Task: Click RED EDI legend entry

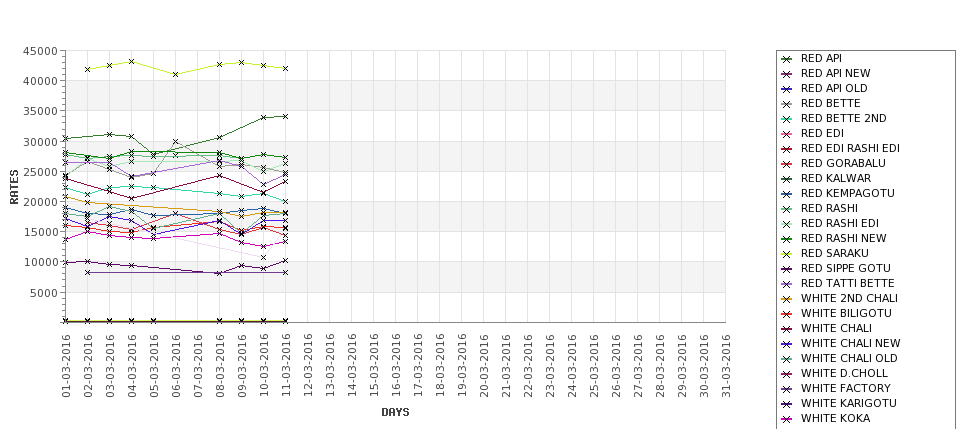Action: tap(822, 133)
